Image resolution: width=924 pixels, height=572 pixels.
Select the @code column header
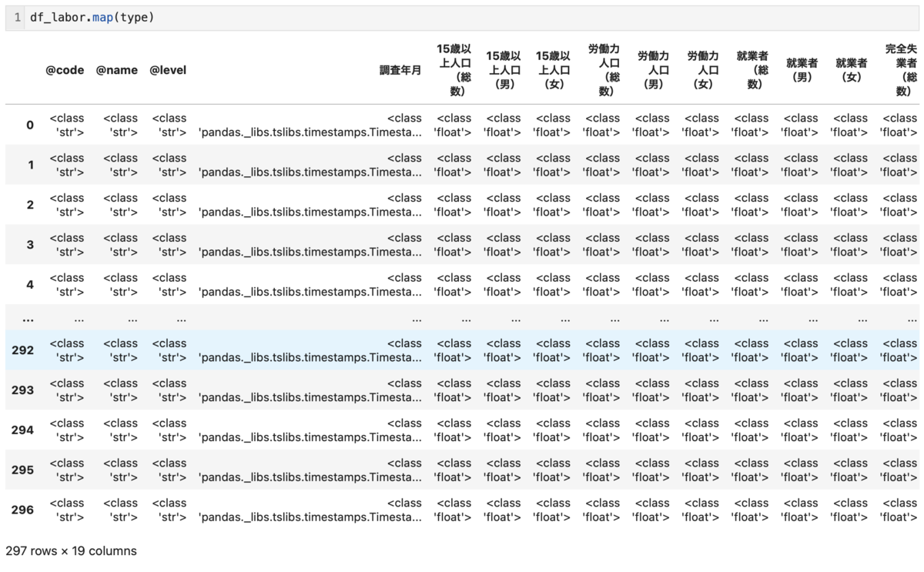pos(65,70)
